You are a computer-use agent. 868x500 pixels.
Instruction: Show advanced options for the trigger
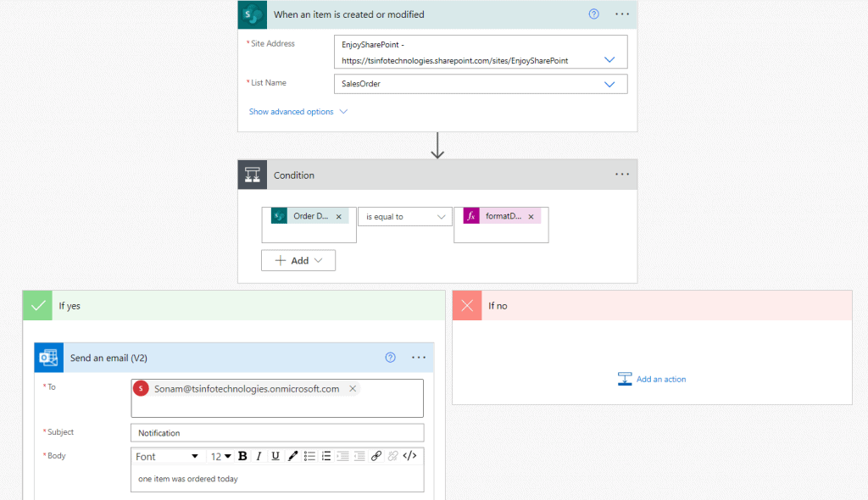pyautogui.click(x=298, y=112)
